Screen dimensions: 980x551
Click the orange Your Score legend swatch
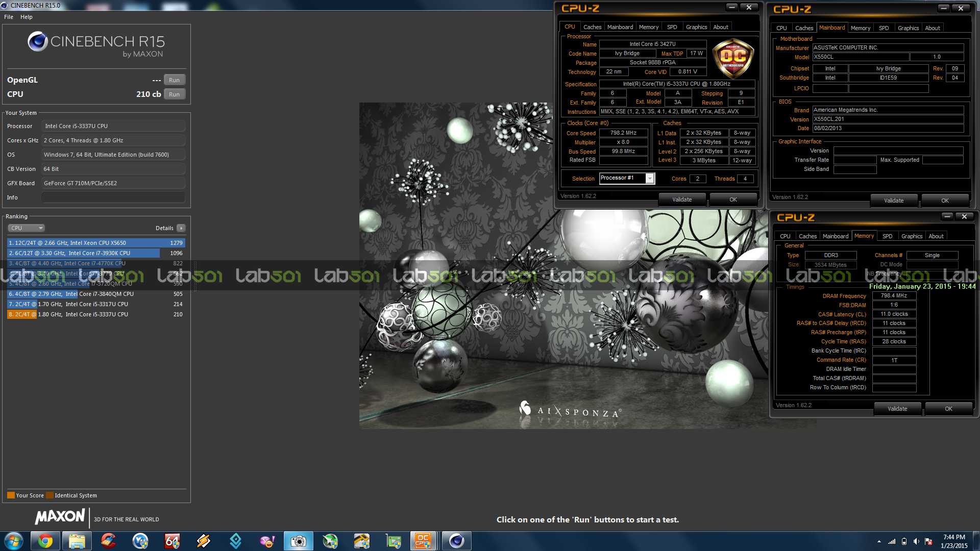11,495
